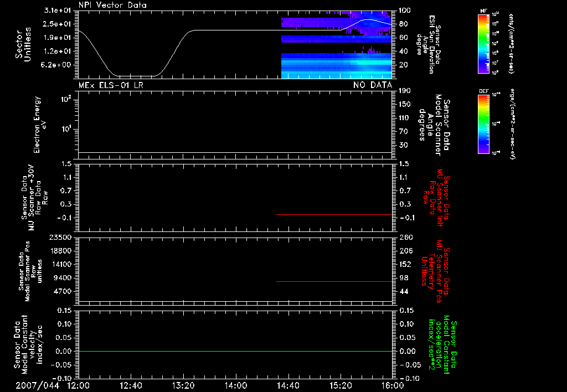Click the 'cnts/(cm**2-sr-sec)' colorbar unit label
The image size is (567, 392).
click(x=511, y=43)
